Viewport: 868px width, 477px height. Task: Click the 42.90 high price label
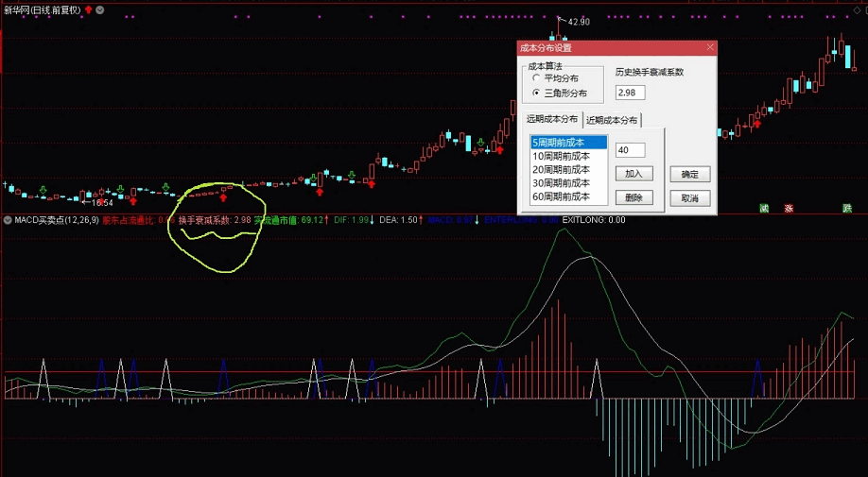point(579,22)
